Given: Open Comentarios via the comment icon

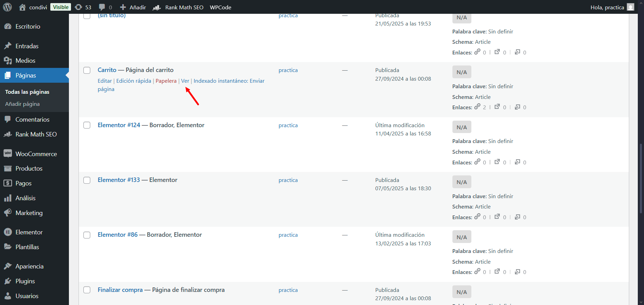Looking at the screenshot, I should (x=8, y=120).
